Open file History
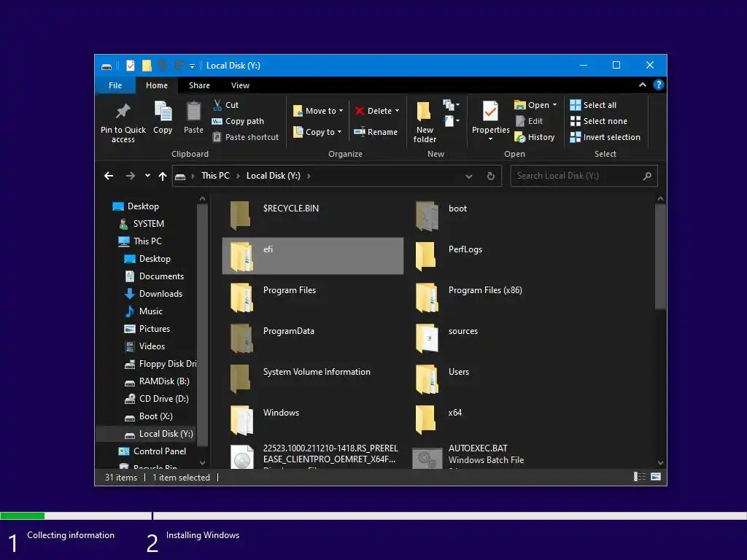 pos(535,137)
